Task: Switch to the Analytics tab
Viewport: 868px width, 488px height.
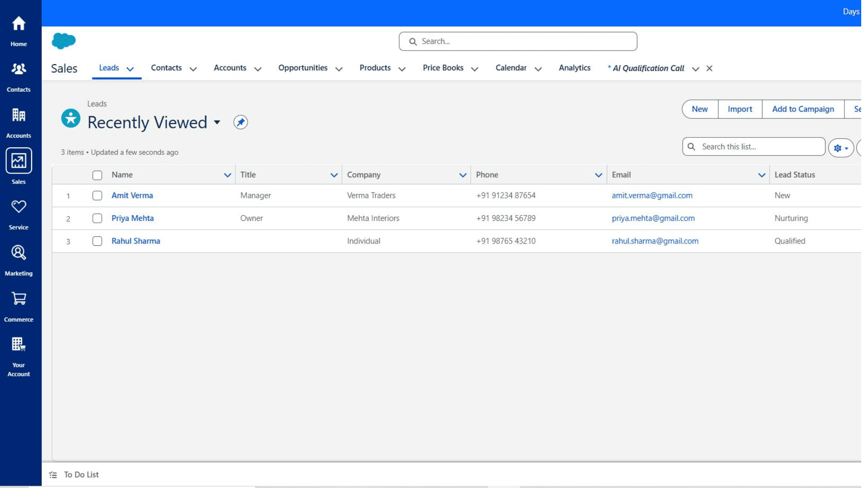Action: [575, 68]
